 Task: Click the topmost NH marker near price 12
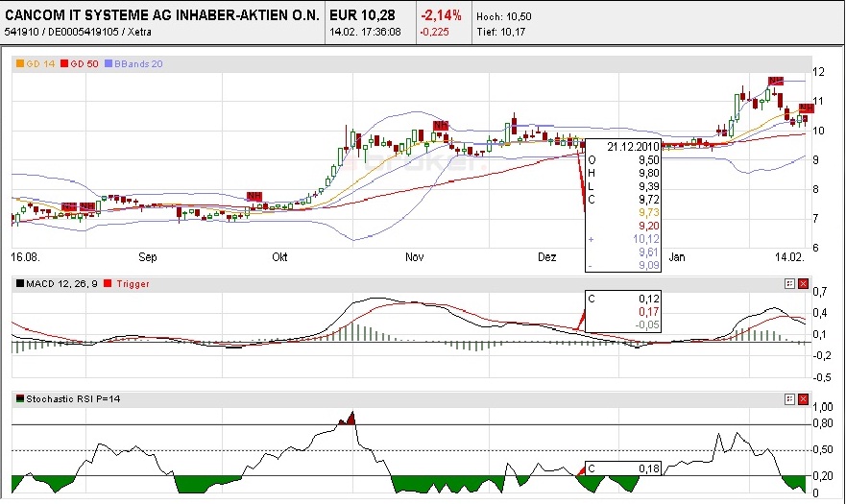coord(776,81)
